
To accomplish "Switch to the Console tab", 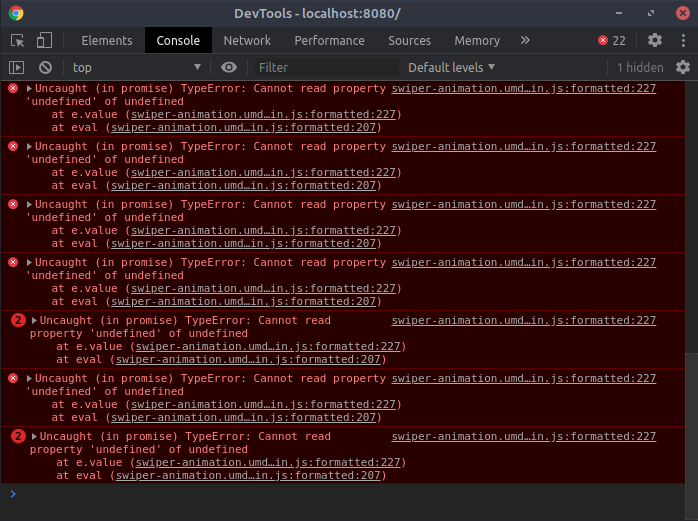I will click(x=178, y=41).
